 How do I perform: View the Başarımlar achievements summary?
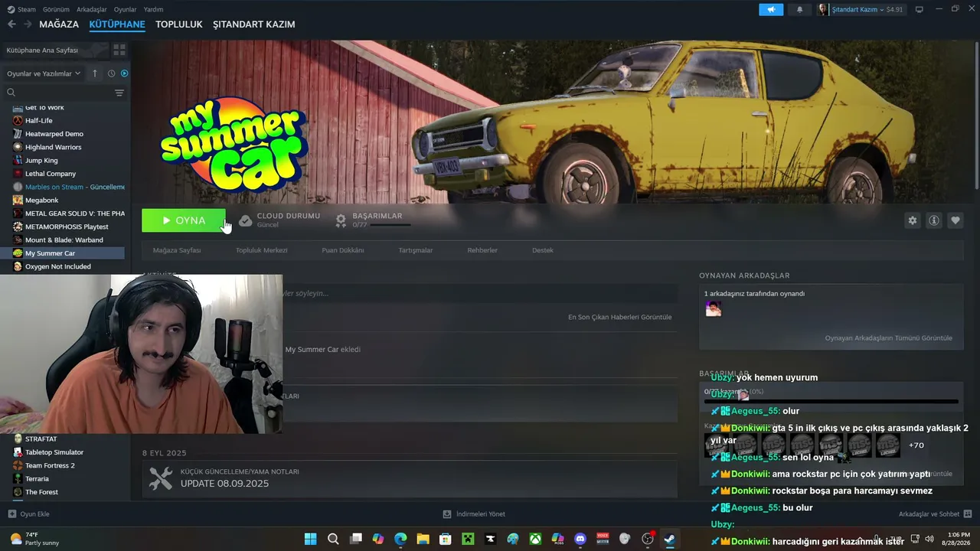[373, 220]
